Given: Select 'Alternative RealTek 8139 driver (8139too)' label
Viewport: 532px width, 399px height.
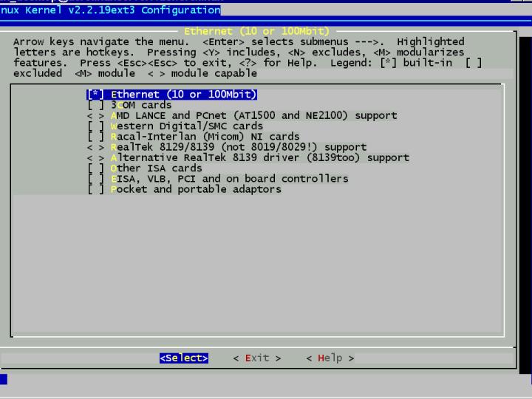Looking at the screenshot, I should click(x=260, y=157).
